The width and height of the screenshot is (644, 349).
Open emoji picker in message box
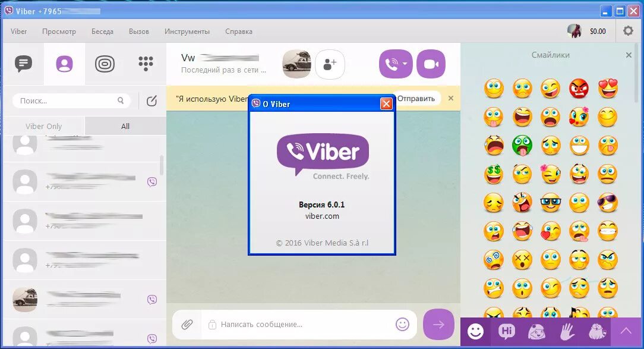(x=403, y=325)
